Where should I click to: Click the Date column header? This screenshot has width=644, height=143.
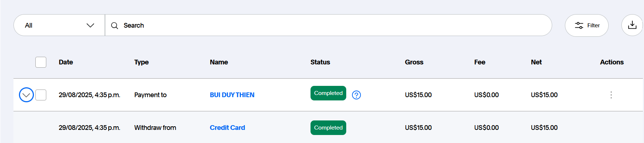[x=66, y=62]
